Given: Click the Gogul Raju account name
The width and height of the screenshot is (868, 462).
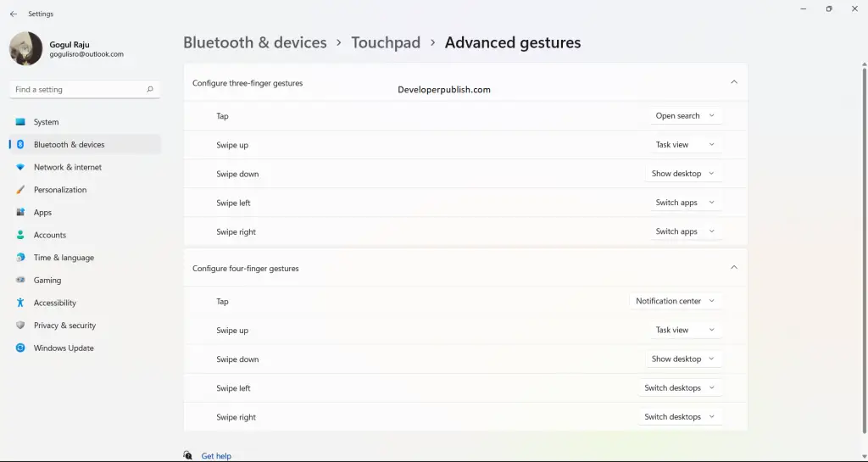Looking at the screenshot, I should (x=70, y=45).
